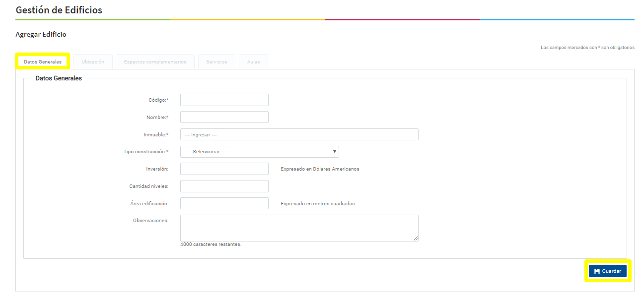Grab the Observaciones textarea resize handle
The image size is (644, 298).
pos(416,238)
